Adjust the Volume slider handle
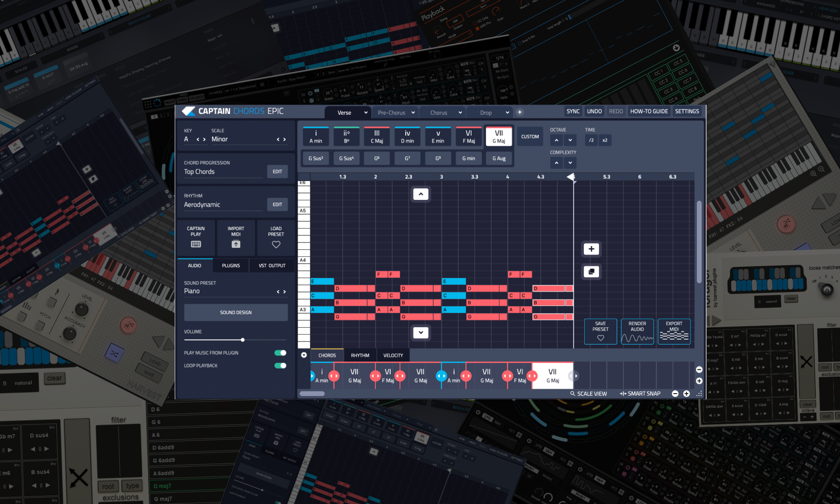This screenshot has width=840, height=504. point(243,340)
